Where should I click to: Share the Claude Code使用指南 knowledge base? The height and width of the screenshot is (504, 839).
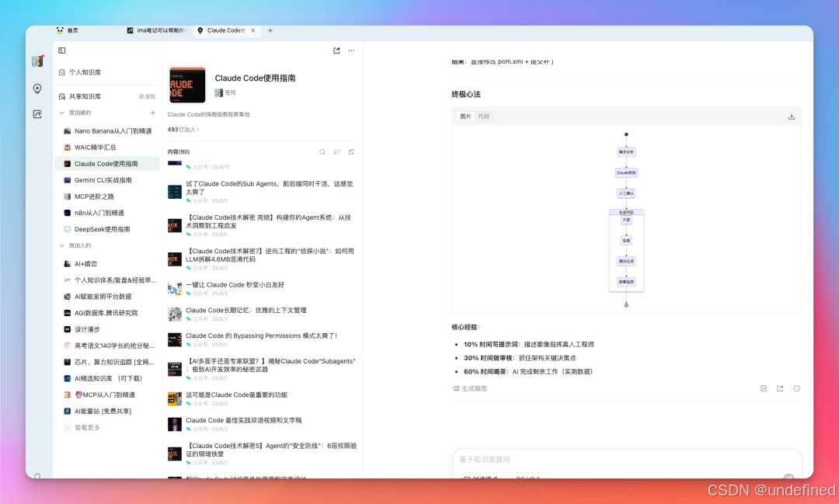tap(338, 50)
